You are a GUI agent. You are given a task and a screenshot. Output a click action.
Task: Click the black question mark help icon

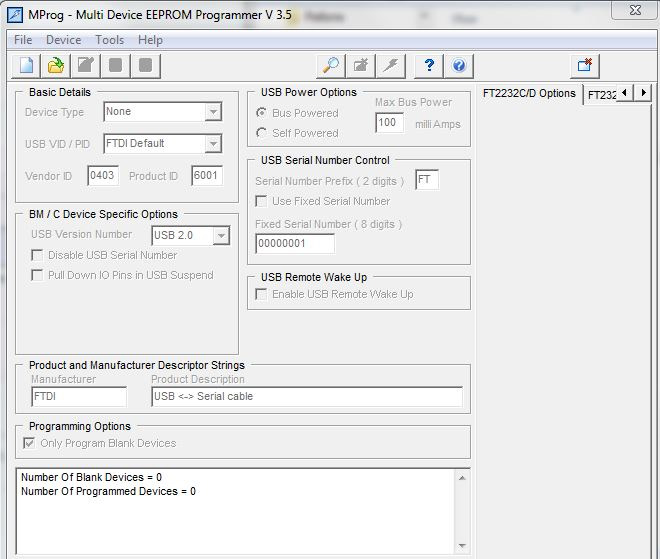coord(429,66)
